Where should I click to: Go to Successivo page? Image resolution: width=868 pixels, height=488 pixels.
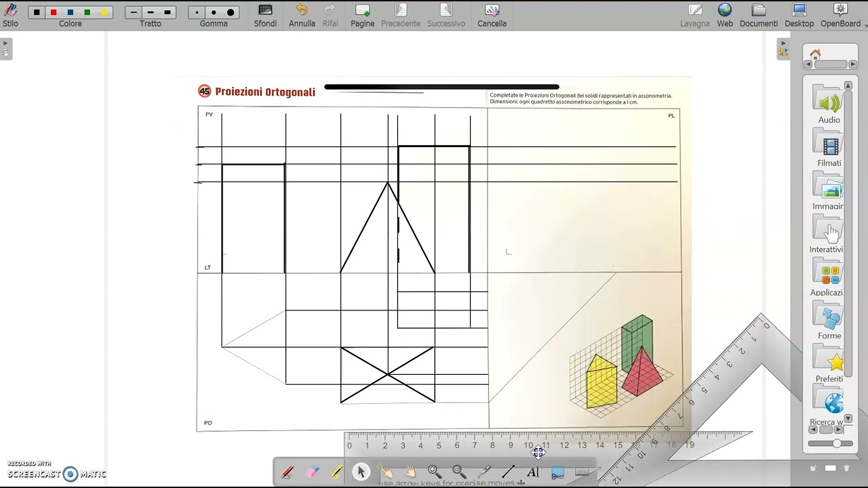(x=446, y=15)
